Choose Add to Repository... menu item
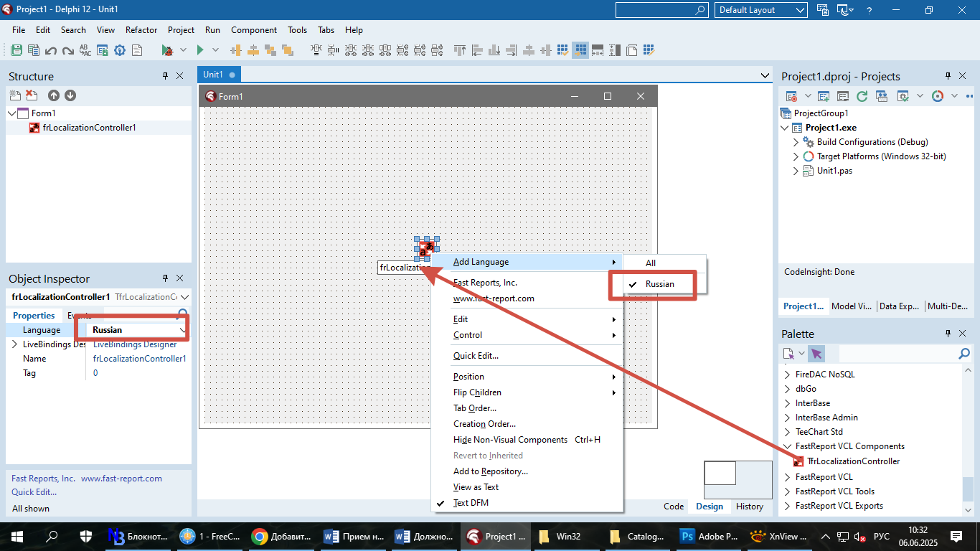The height and width of the screenshot is (551, 980). (527, 471)
